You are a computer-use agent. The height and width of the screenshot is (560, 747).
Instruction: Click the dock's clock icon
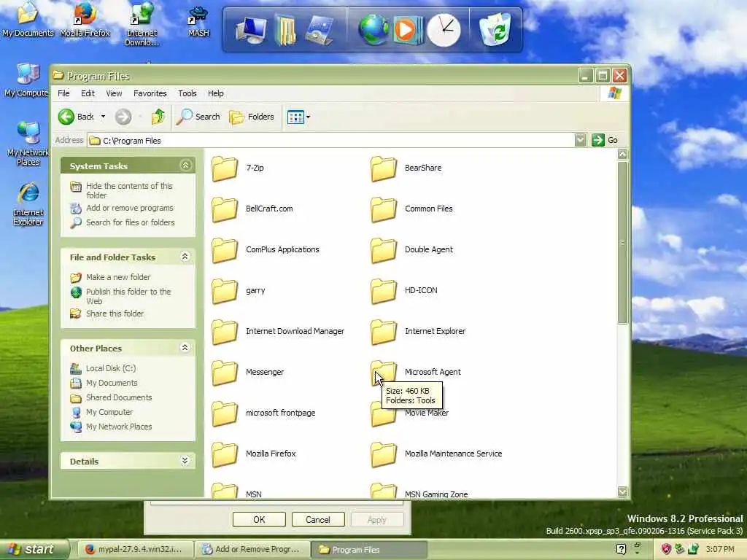[x=444, y=31]
